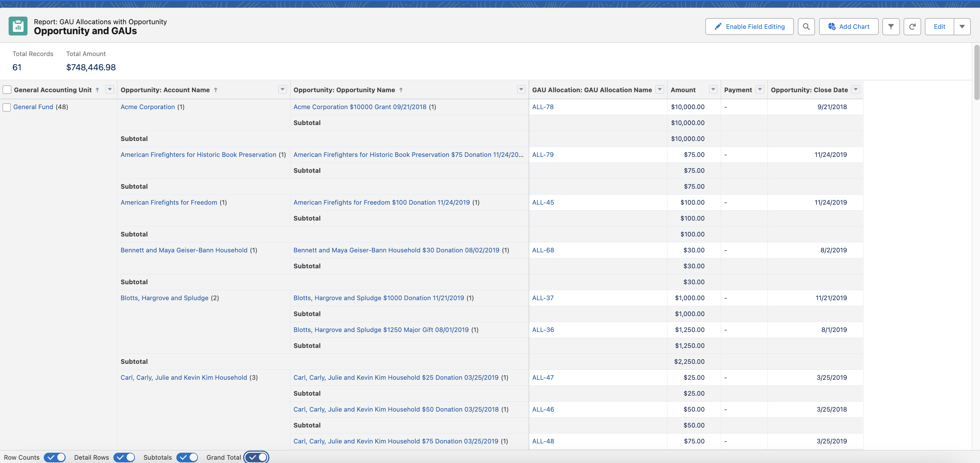The width and height of the screenshot is (980, 463).
Task: Check the General Fund row checkbox
Action: click(x=7, y=107)
